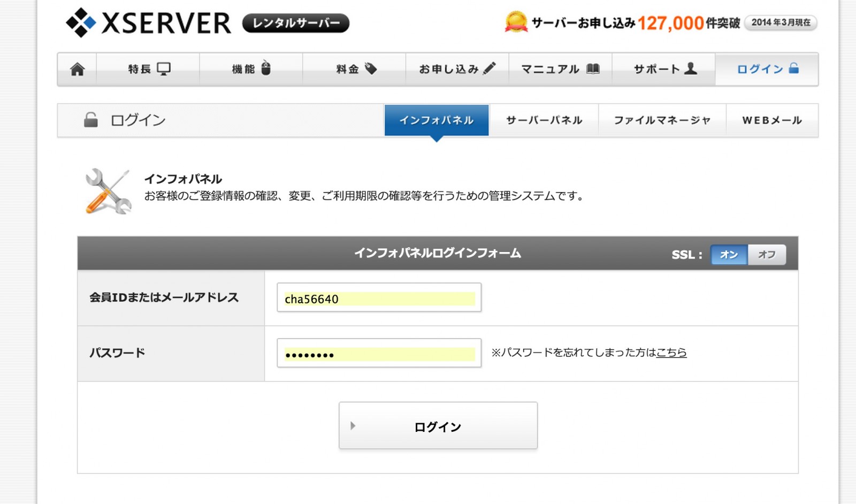Viewport: 856px width, 504px height.
Task: Open the forgot password こちら link
Action: pos(671,353)
